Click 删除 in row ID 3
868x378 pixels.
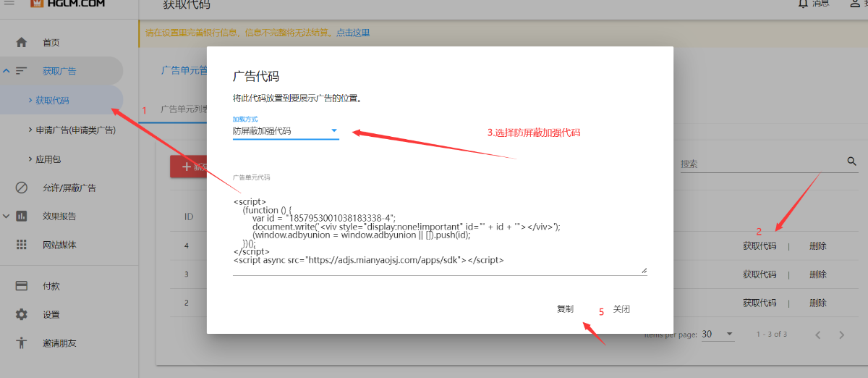818,274
